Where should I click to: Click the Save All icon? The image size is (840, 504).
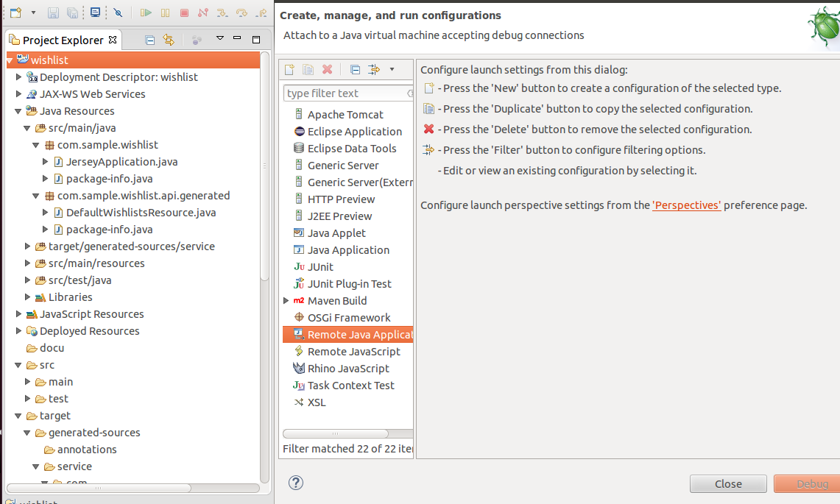(72, 13)
